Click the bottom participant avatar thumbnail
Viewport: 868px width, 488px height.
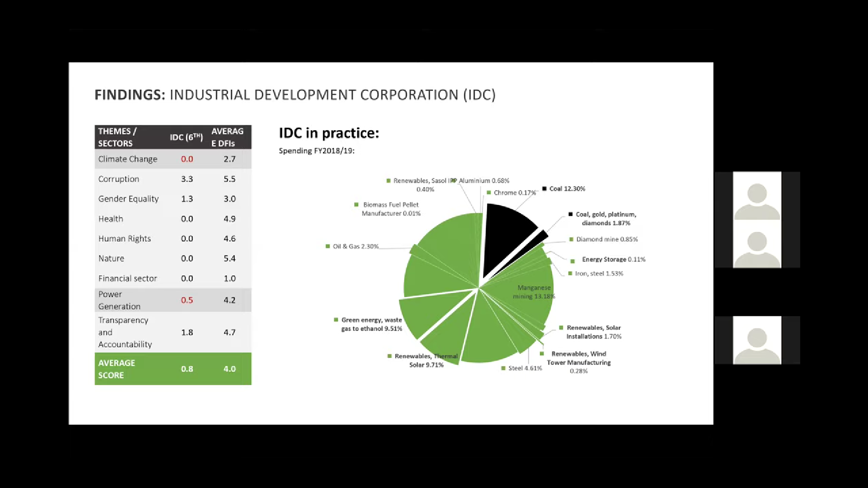pyautogui.click(x=757, y=340)
